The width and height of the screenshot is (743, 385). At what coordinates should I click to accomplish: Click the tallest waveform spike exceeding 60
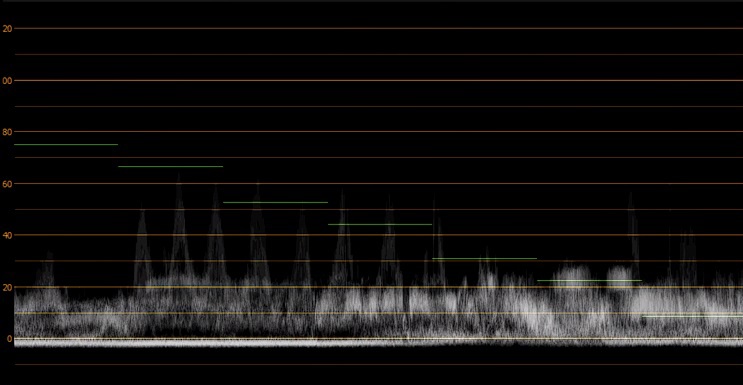(x=179, y=228)
